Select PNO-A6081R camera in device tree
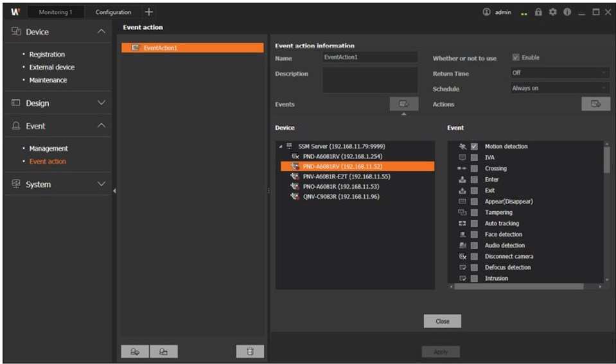Viewport: 616px width, 364px height. coord(340,186)
